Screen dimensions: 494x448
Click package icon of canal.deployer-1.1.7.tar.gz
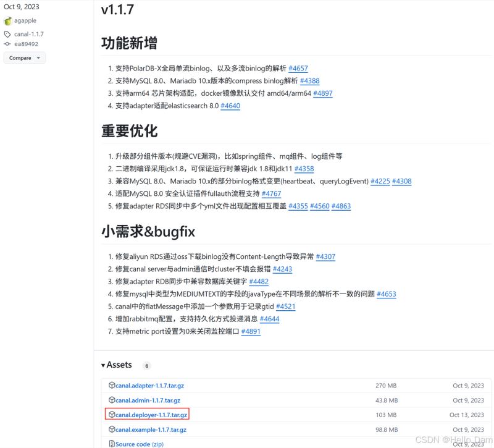(112, 414)
